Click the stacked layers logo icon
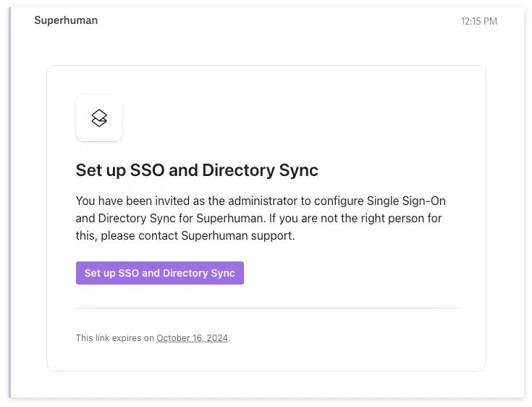532x407 pixels. (x=99, y=118)
